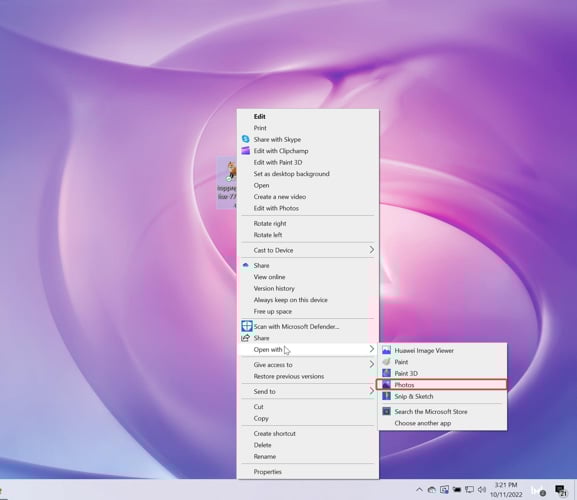577x500 pixels.
Task: Select Print in the context menu
Action: click(x=308, y=128)
